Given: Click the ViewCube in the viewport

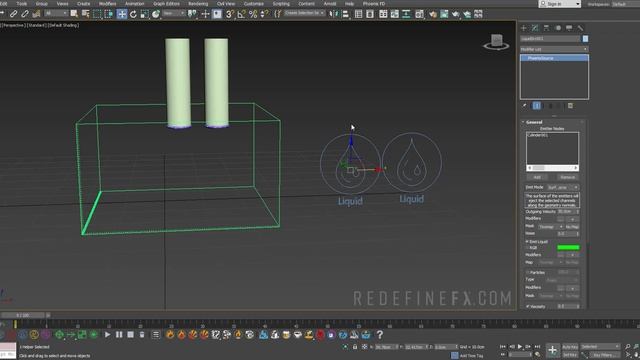Looking at the screenshot, I should (x=496, y=42).
